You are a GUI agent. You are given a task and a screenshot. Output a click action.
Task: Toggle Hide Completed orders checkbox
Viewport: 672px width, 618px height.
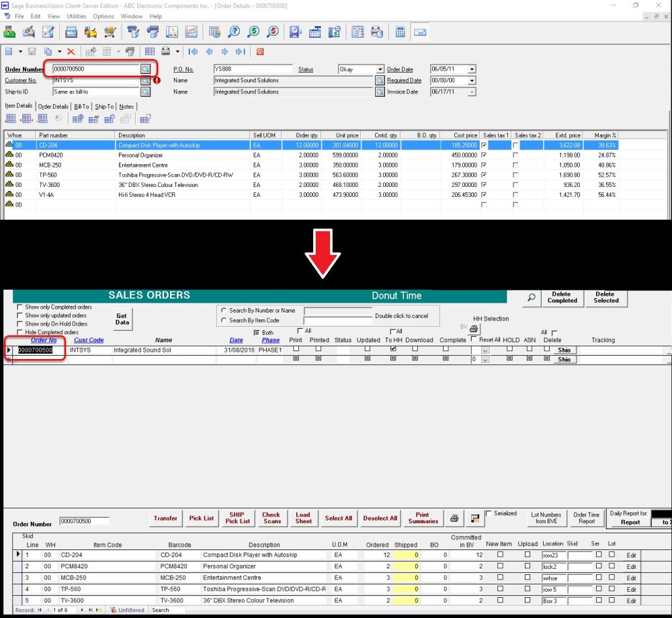19,332
